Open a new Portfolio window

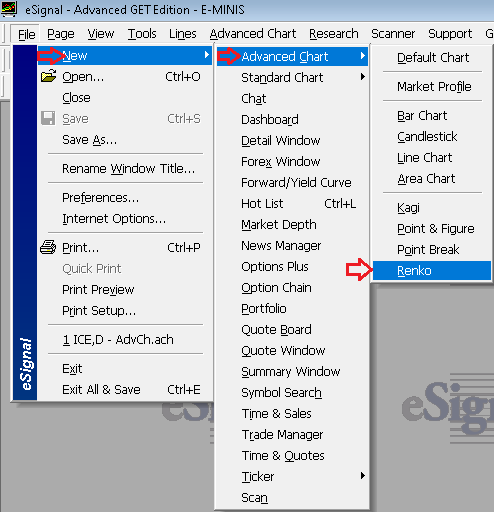pyautogui.click(x=292, y=308)
